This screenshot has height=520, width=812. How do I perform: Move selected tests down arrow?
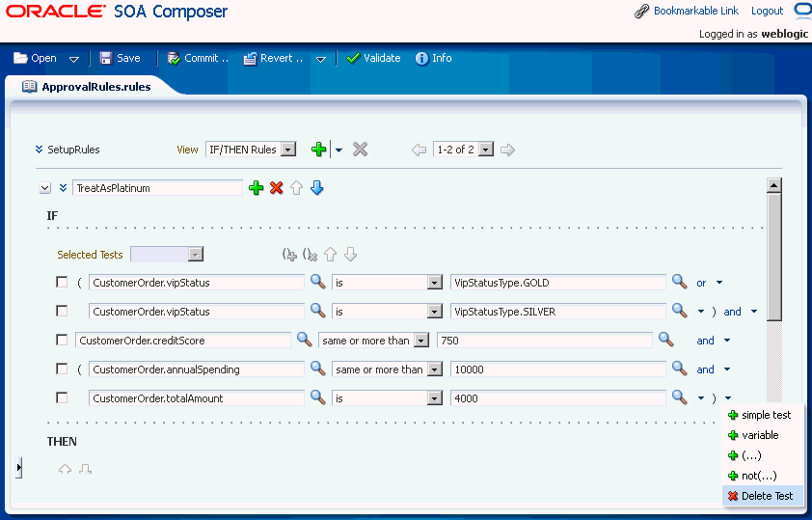click(x=351, y=255)
